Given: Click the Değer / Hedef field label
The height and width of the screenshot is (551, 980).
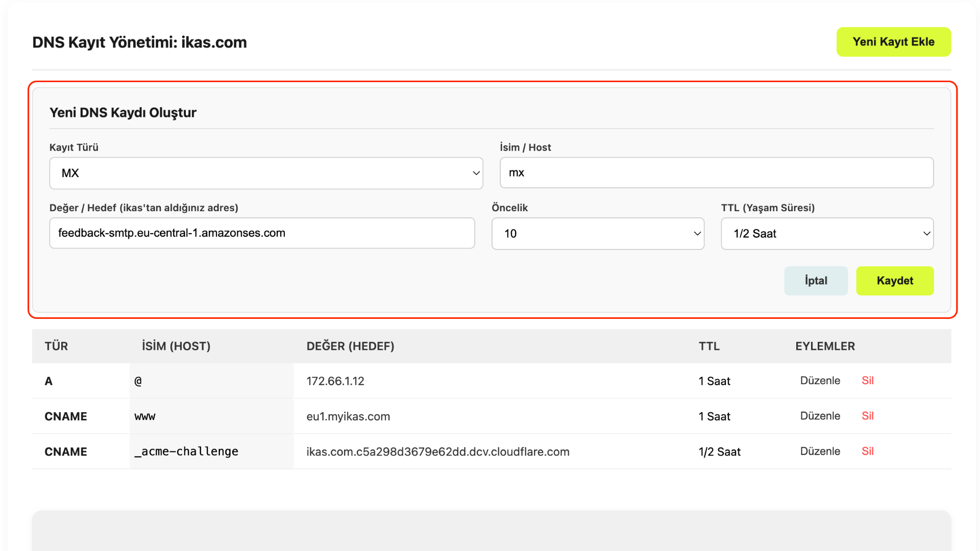Looking at the screenshot, I should click(143, 208).
